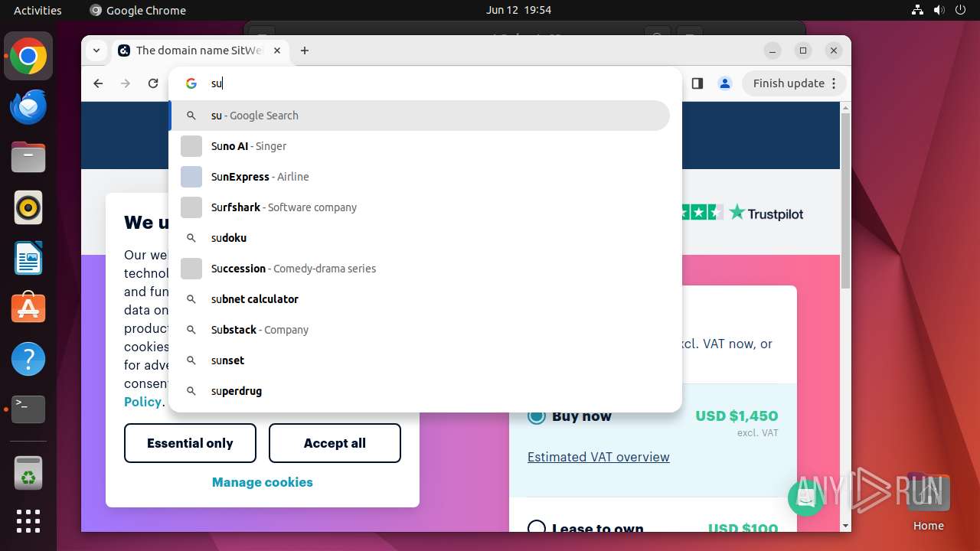Click the Finish update button
Viewport: 980px width, 551px height.
(795, 83)
